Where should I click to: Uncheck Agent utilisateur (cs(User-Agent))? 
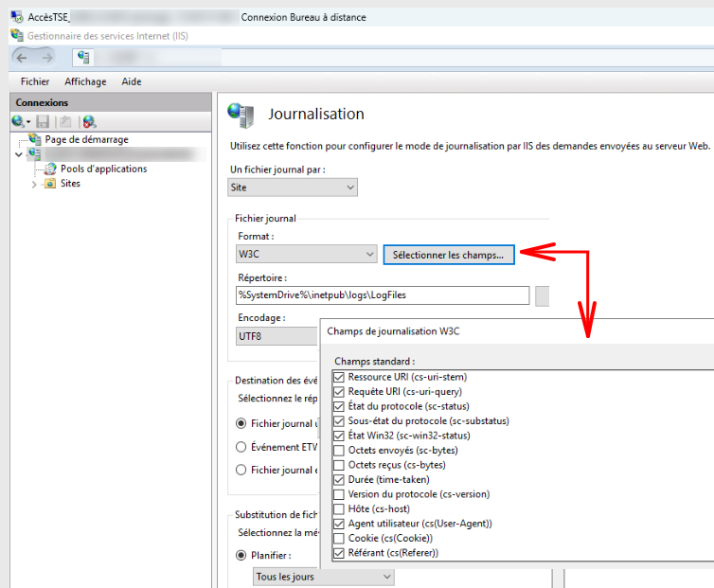pos(338,524)
